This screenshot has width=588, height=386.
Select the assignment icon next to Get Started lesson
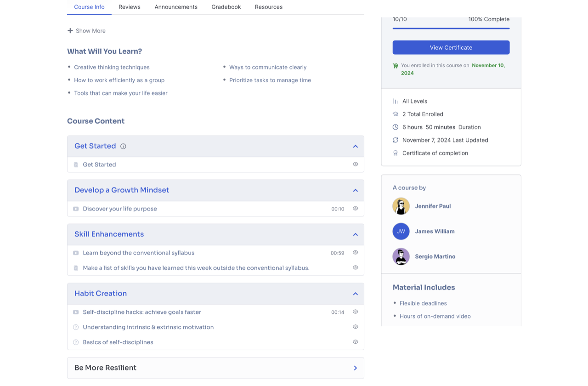point(76,164)
